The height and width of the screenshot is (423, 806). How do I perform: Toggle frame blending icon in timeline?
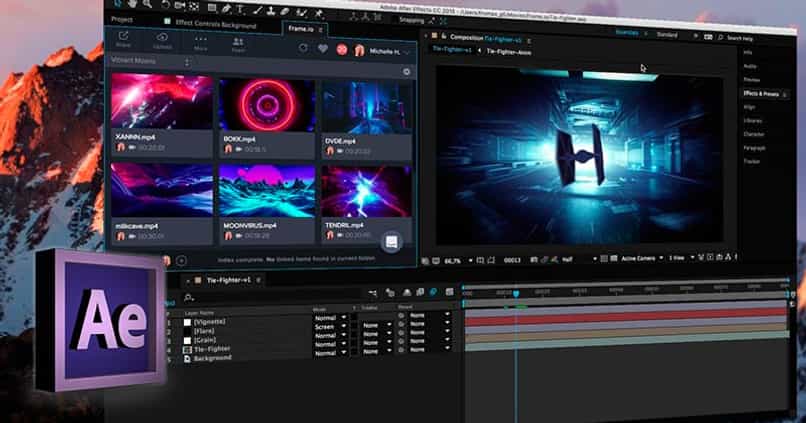420,292
